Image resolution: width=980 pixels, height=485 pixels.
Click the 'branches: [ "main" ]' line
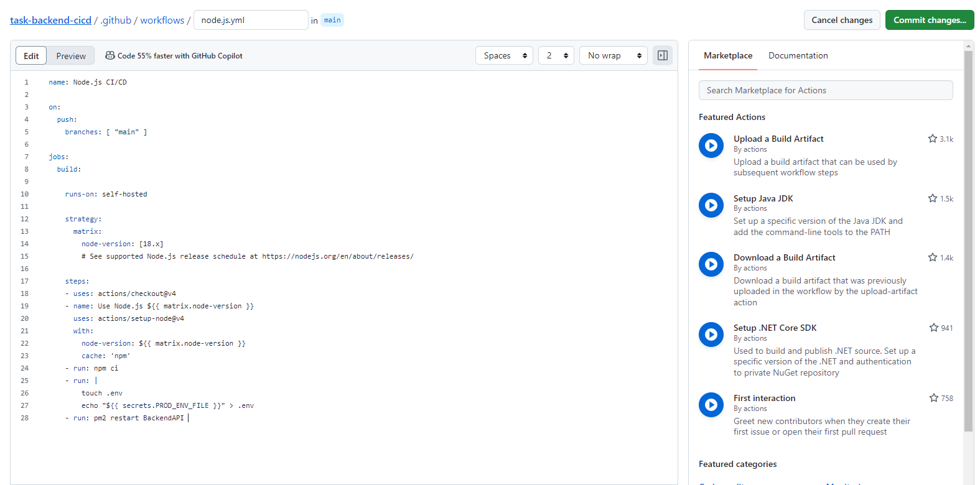click(106, 132)
